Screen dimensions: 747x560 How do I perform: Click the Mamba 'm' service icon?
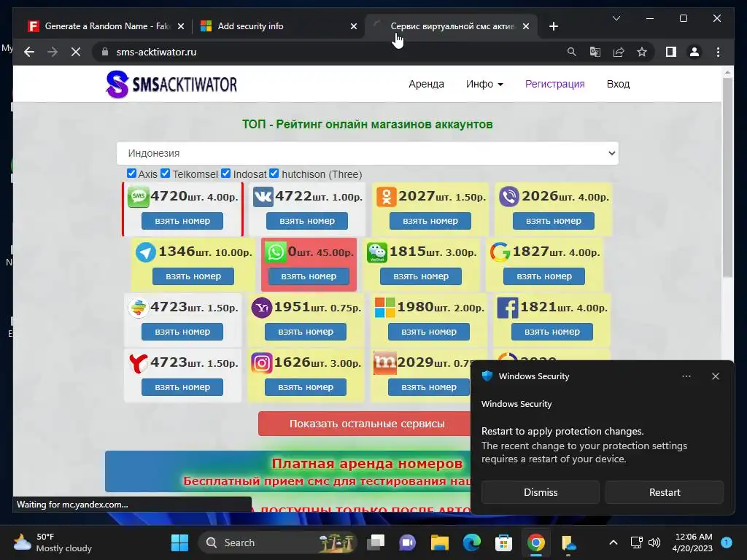coord(385,363)
